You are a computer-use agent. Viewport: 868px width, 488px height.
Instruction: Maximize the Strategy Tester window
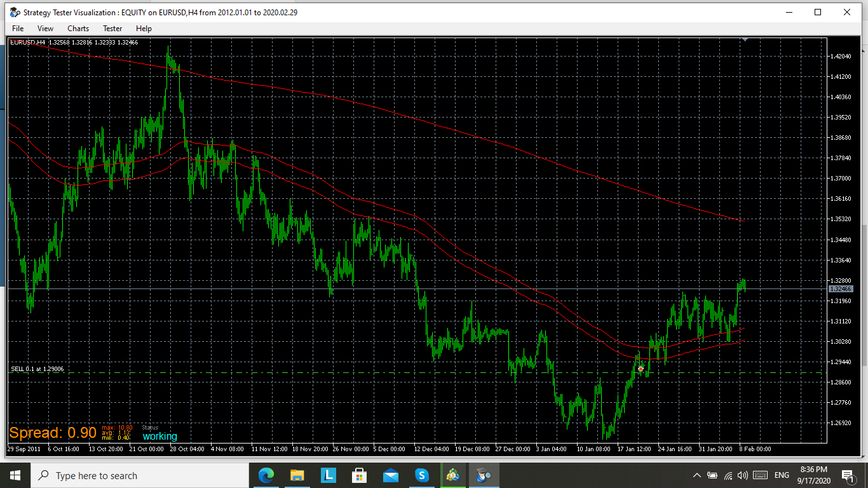pyautogui.click(x=818, y=12)
